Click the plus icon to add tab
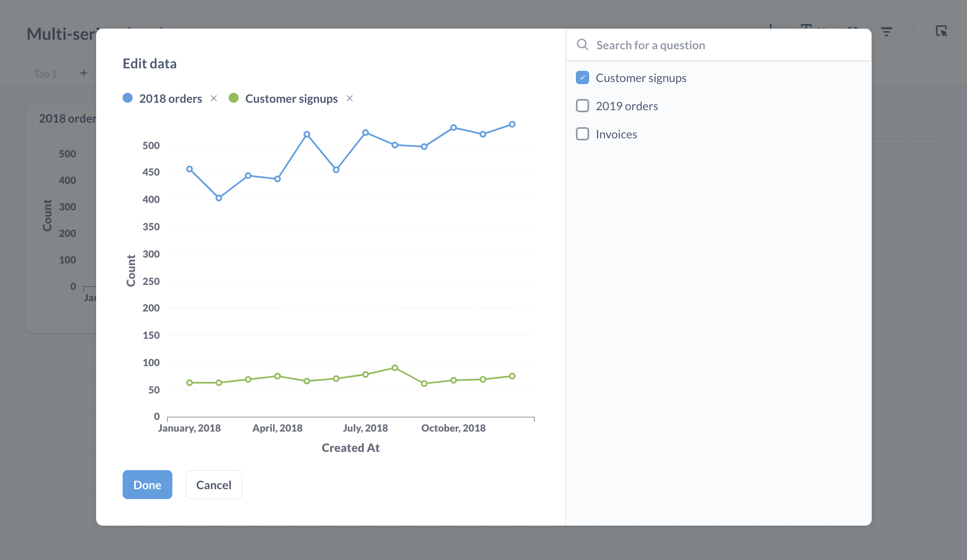Screen dimensions: 967x560 tap(84, 73)
